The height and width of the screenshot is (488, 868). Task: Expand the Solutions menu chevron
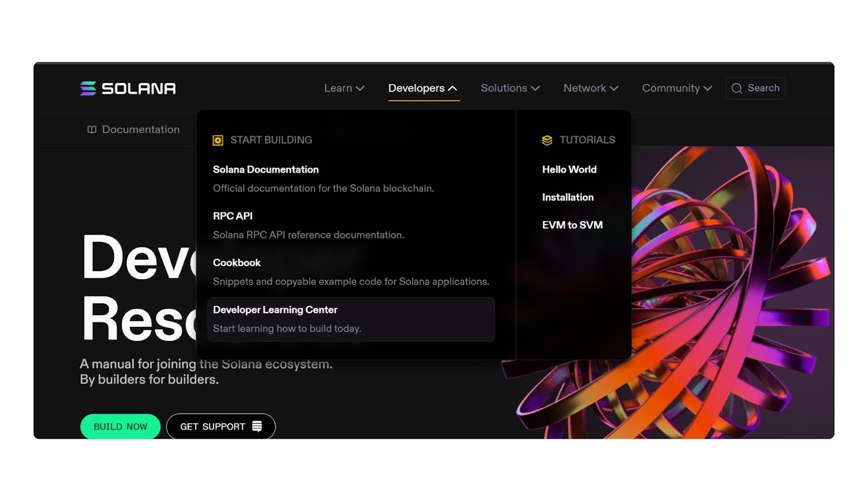[535, 88]
